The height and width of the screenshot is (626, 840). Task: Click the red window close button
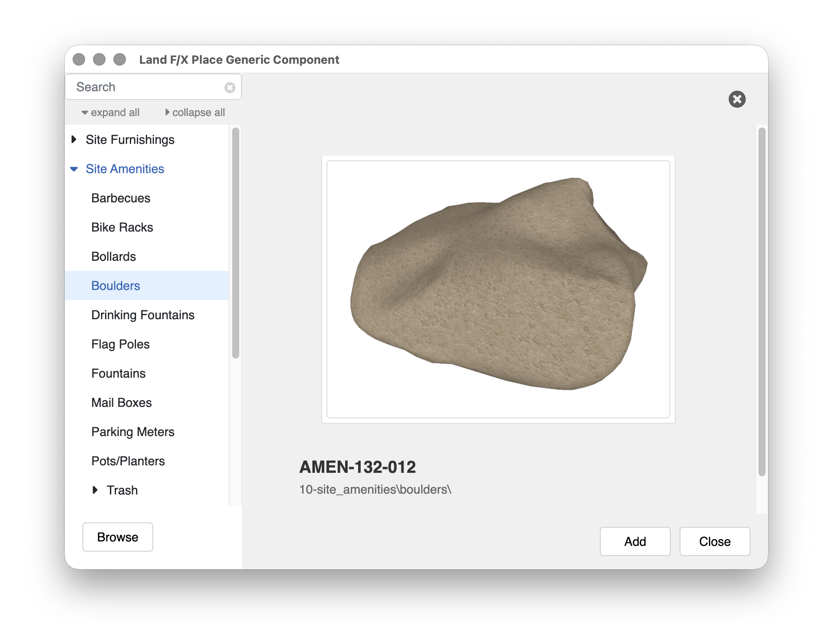(79, 59)
